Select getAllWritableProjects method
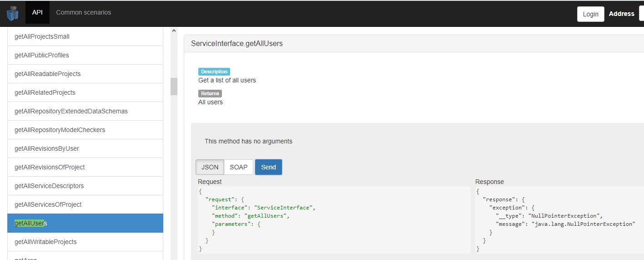 [x=85, y=242]
